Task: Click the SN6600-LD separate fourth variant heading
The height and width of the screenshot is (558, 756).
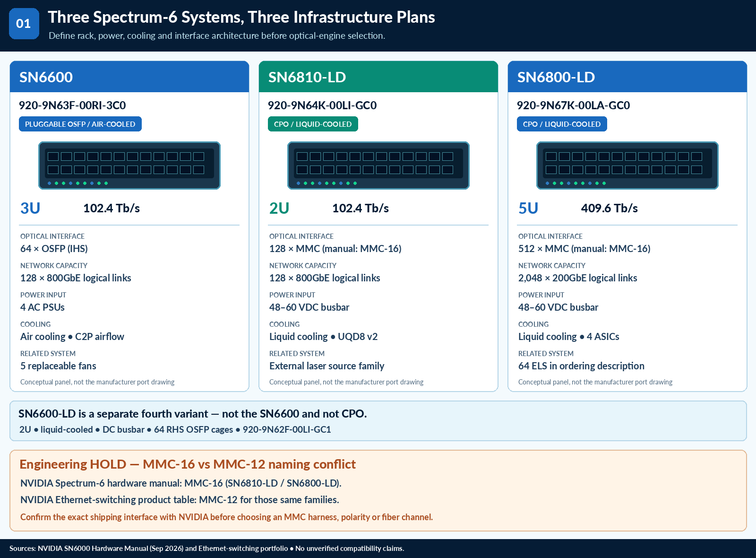Action: [x=193, y=414]
